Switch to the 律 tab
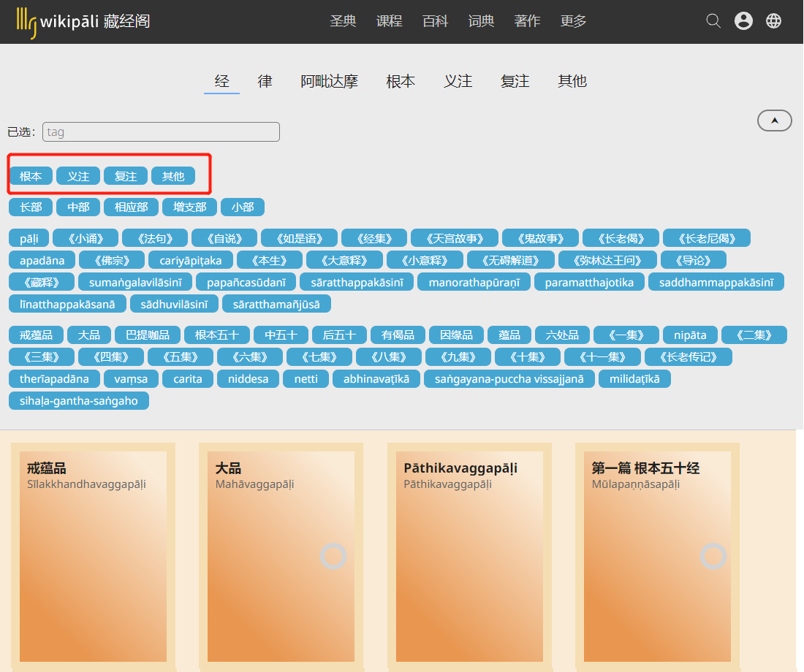Viewport: 804px width, 672px height. pos(265,81)
